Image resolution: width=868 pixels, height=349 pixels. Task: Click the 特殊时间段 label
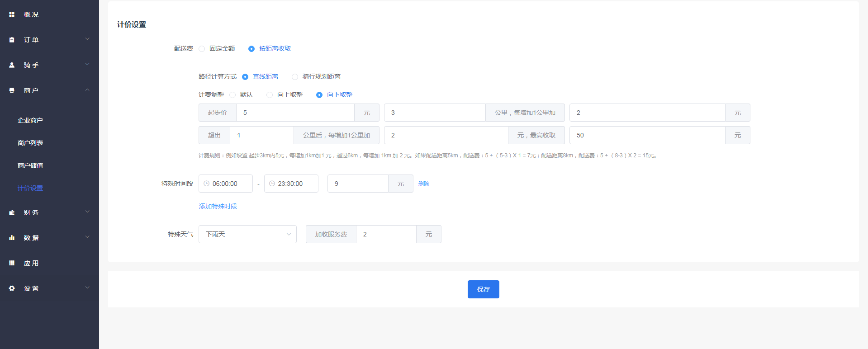177,184
